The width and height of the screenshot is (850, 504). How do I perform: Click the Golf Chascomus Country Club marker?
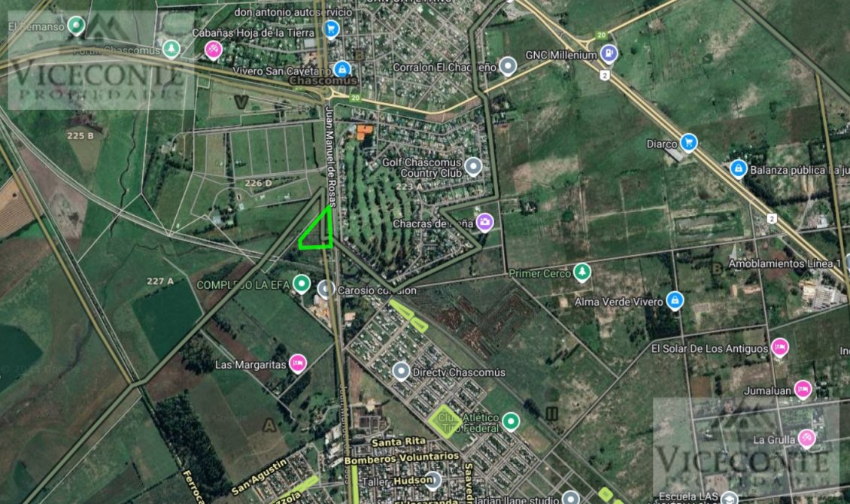[473, 166]
